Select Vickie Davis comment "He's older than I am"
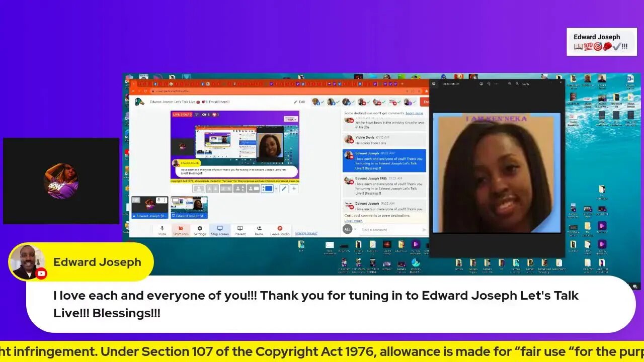 384,140
